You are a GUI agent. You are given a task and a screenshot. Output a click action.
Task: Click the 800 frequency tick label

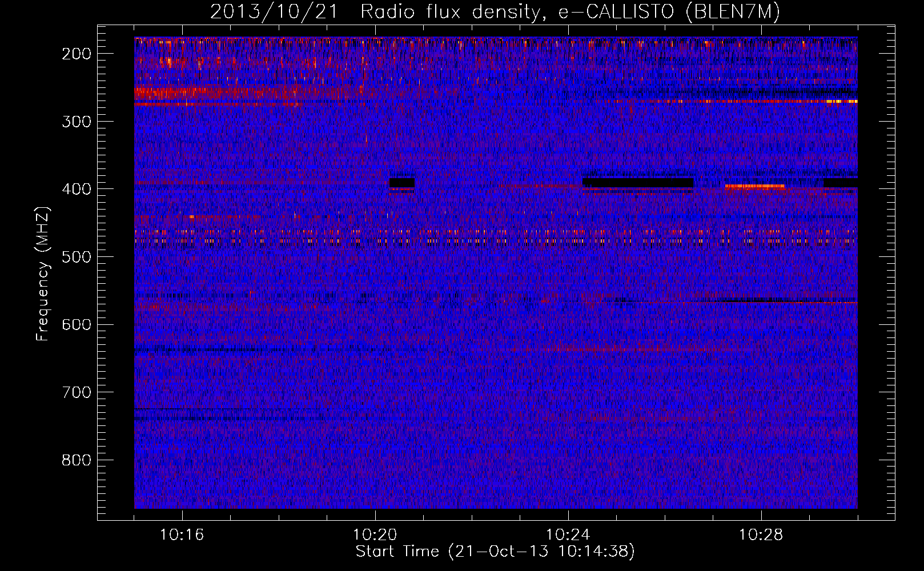pyautogui.click(x=77, y=460)
